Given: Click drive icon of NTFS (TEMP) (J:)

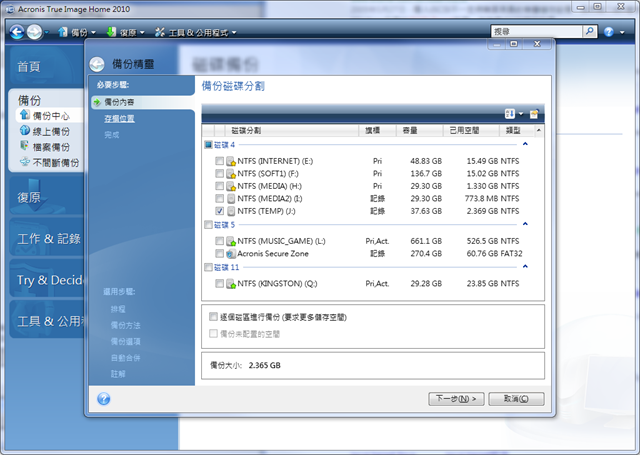Looking at the screenshot, I should tap(231, 211).
